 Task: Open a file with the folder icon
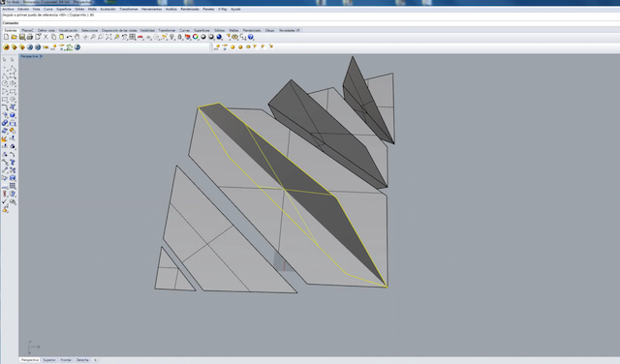point(14,37)
